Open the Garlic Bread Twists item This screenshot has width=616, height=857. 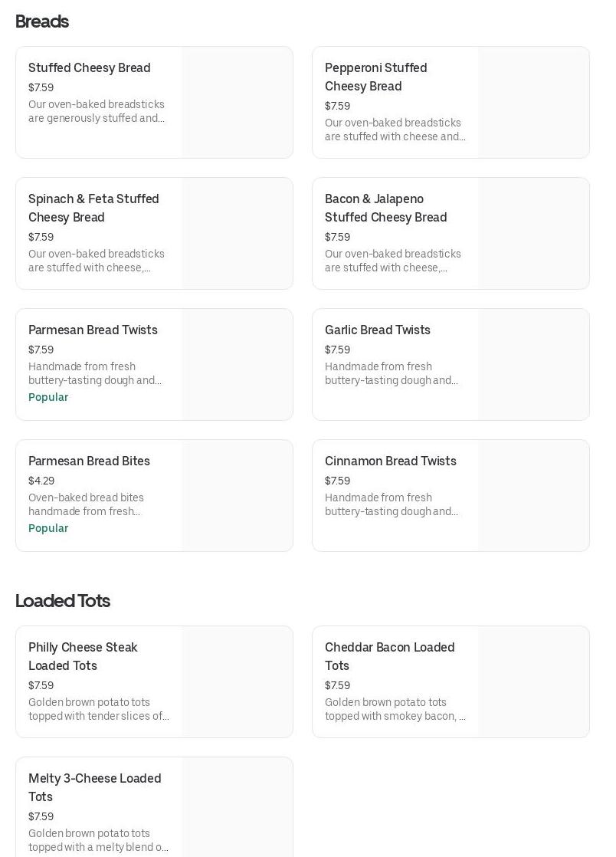pyautogui.click(x=378, y=330)
